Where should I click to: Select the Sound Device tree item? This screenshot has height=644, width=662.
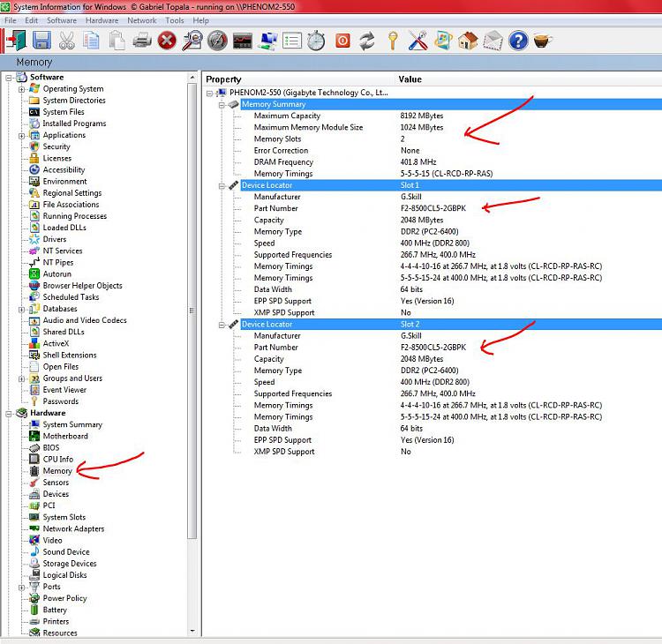click(x=66, y=552)
